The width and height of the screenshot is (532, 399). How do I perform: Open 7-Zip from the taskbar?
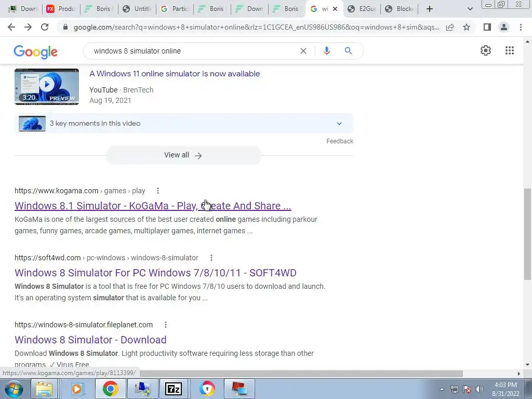tap(174, 389)
